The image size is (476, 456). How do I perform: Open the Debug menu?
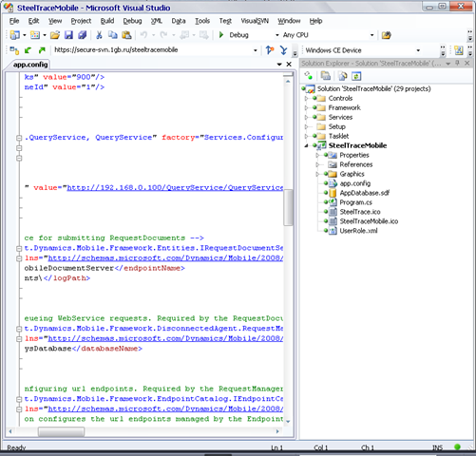[x=132, y=21]
